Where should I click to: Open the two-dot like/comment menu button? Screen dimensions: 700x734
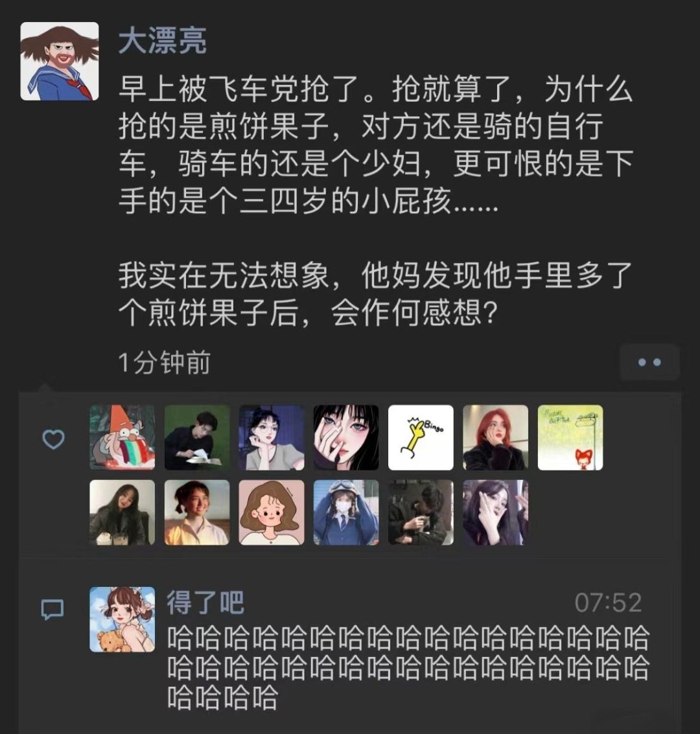click(x=649, y=362)
